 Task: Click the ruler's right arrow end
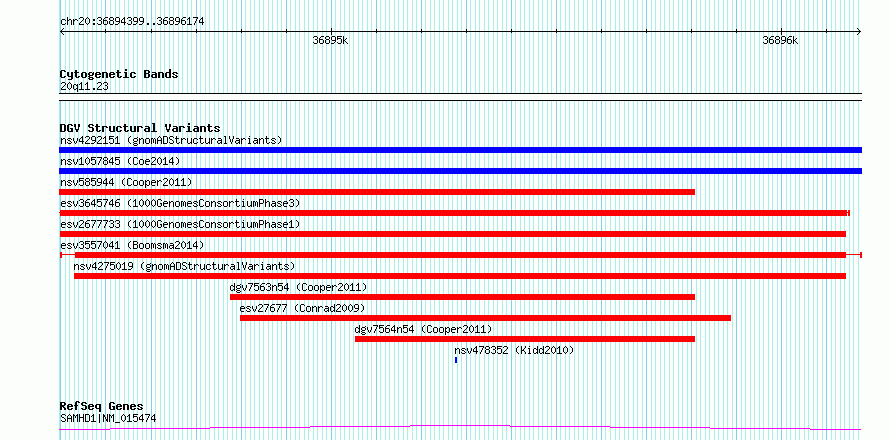859,31
